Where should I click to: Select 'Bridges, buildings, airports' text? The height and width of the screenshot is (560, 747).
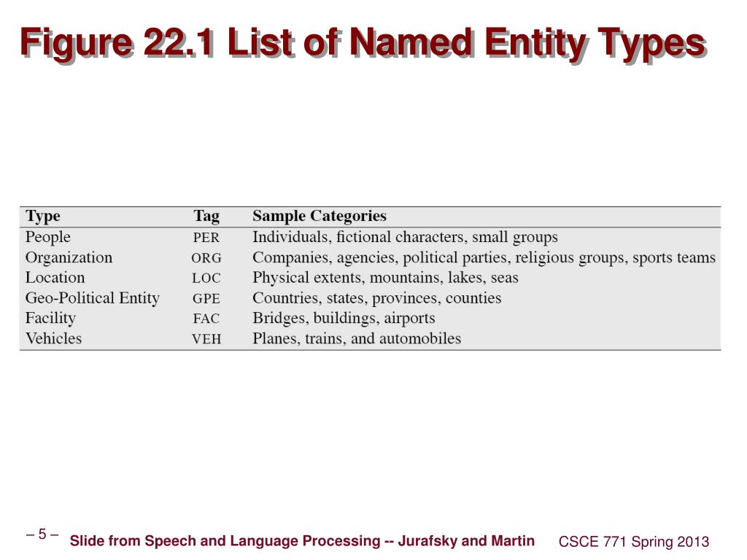point(344,318)
